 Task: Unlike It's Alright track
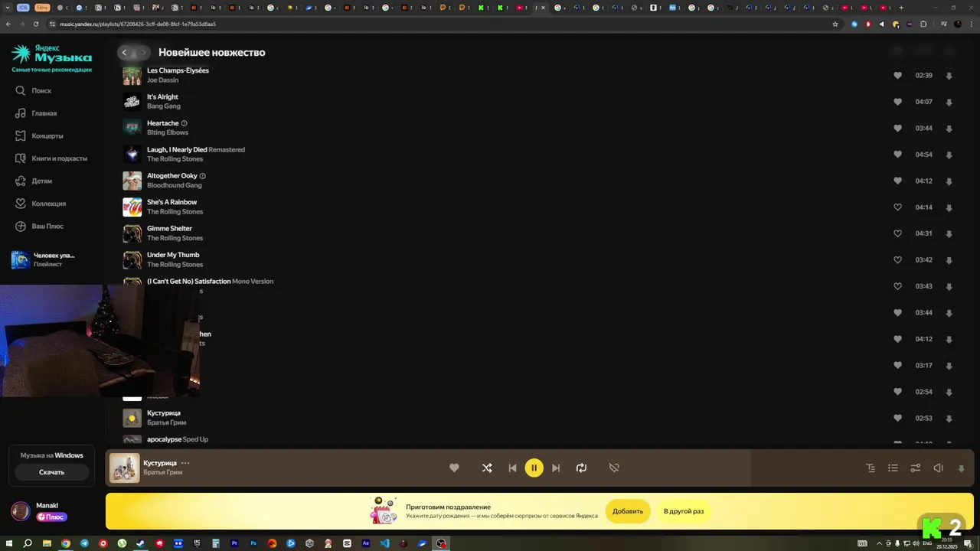coord(897,102)
